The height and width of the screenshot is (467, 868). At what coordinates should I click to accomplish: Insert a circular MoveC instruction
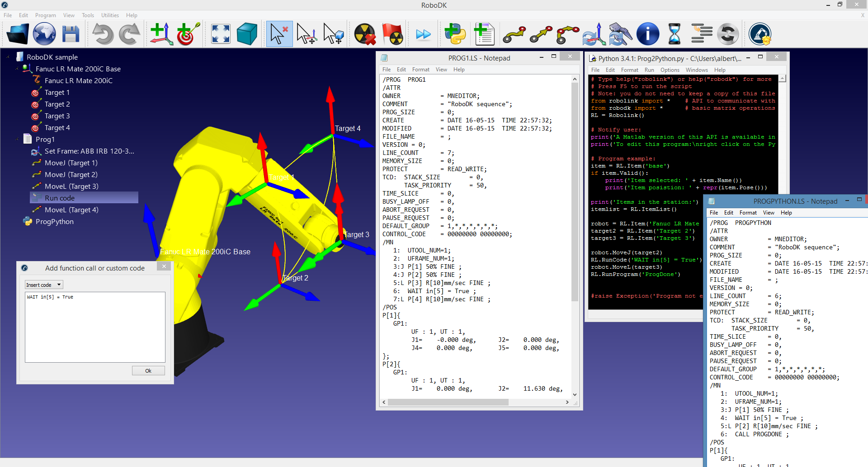[567, 33]
